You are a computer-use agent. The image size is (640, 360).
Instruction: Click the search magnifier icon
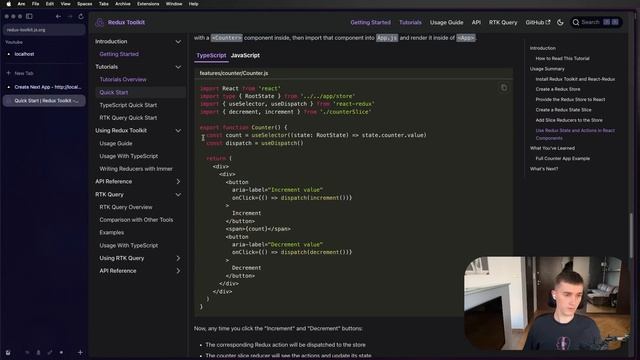pyautogui.click(x=576, y=22)
